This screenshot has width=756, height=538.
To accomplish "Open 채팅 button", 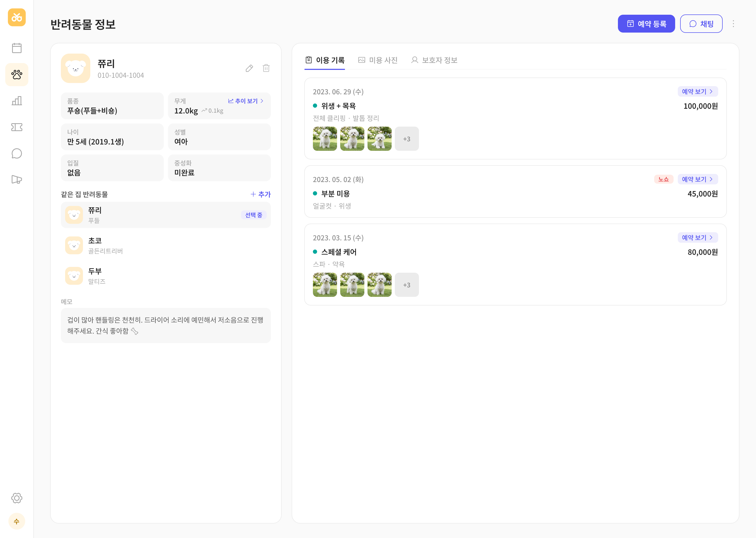I will (701, 24).
